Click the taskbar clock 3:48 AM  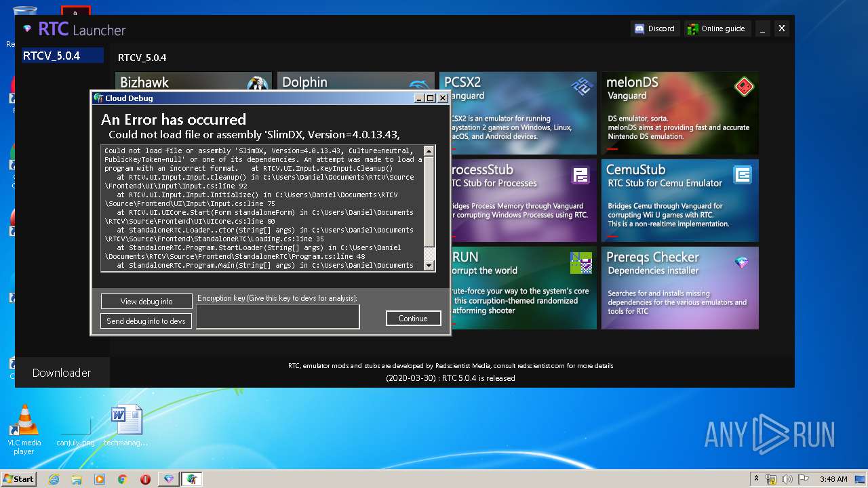[x=833, y=479]
